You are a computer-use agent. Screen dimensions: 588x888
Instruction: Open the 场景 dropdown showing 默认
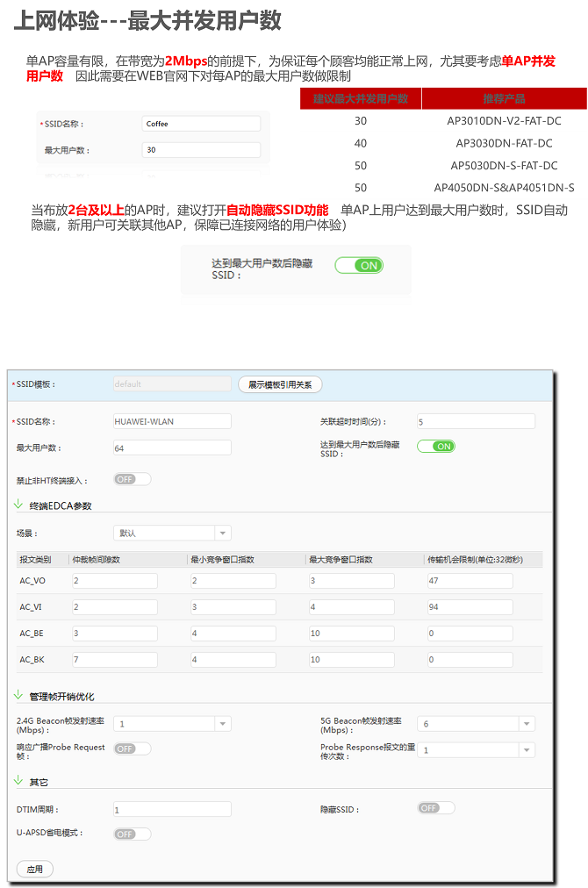pos(172,533)
